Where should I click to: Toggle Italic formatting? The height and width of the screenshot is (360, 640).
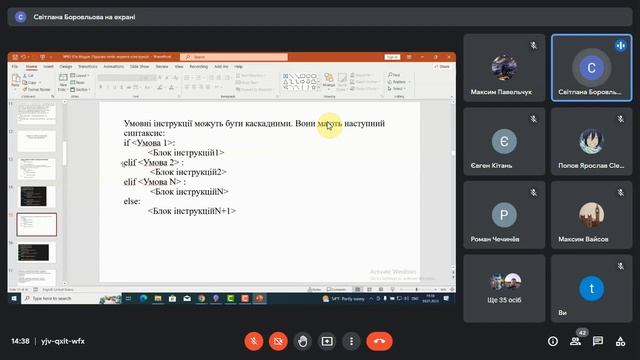pyautogui.click(x=108, y=87)
